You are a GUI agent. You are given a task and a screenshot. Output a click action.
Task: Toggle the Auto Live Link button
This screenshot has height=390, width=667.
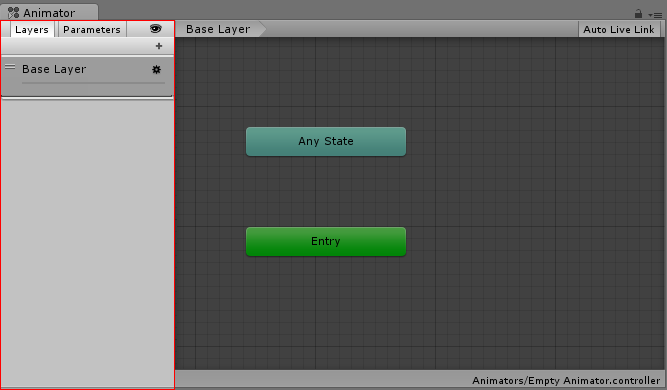(x=619, y=29)
